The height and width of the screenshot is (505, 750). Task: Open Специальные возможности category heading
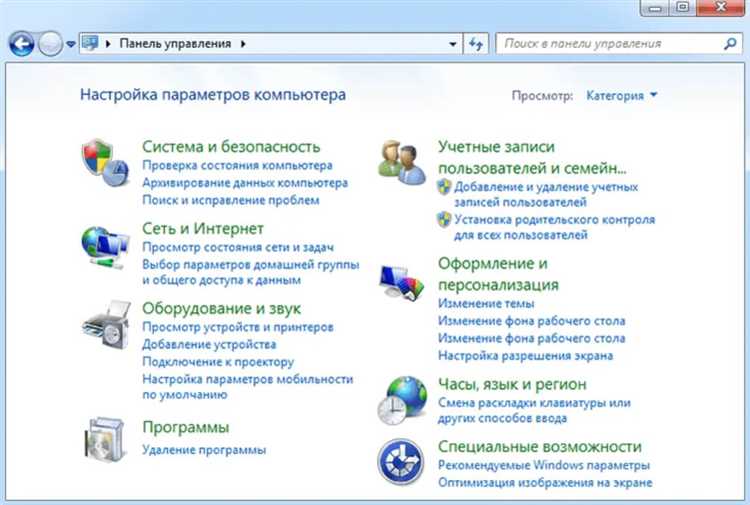(540, 447)
